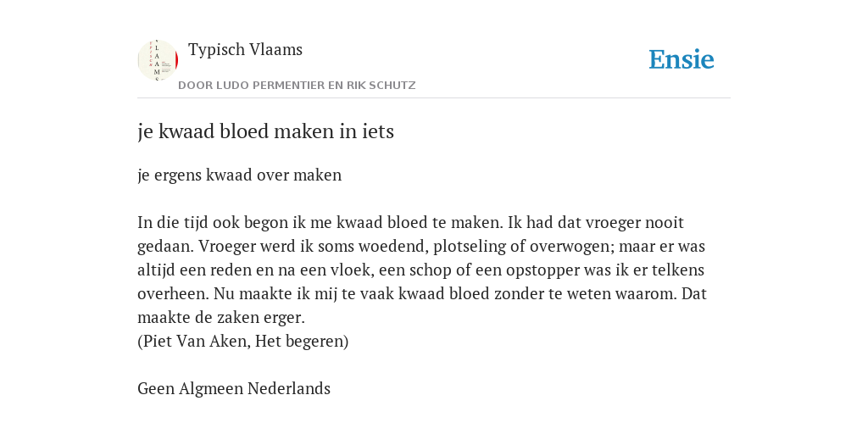Click the label 'Geen Algmeen Nederlands'
This screenshot has height=434, width=868.
[234, 388]
